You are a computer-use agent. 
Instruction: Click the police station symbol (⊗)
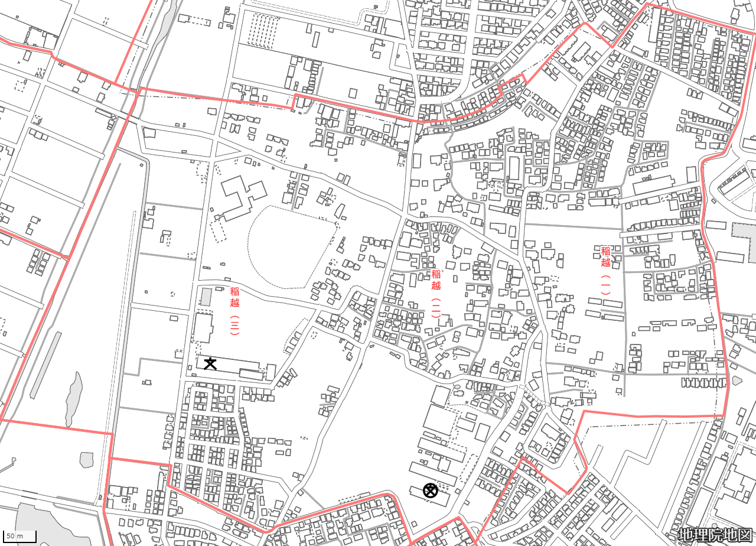431,490
